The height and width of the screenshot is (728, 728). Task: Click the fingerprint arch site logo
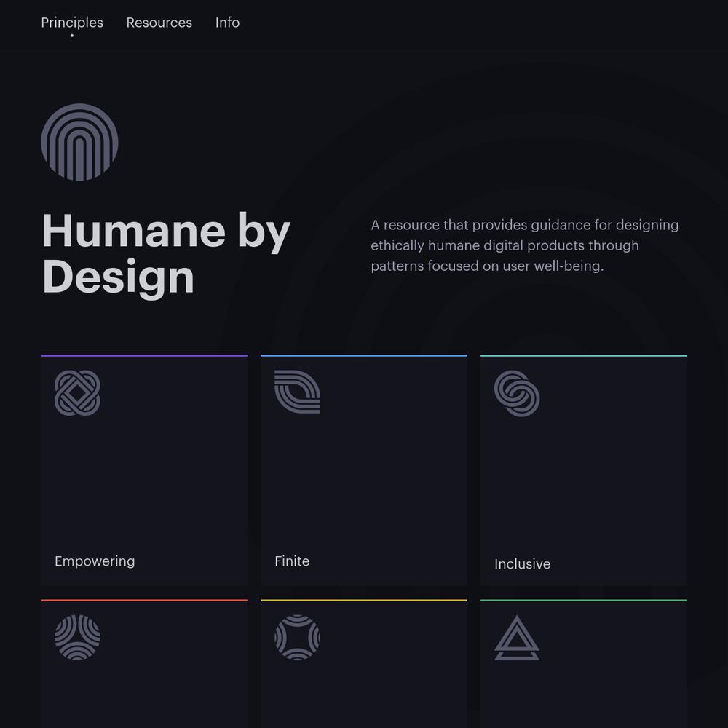coord(79,142)
